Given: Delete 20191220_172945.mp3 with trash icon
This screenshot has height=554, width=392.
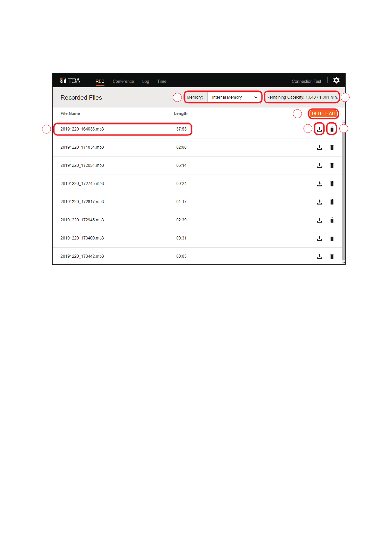Looking at the screenshot, I should pos(332,220).
